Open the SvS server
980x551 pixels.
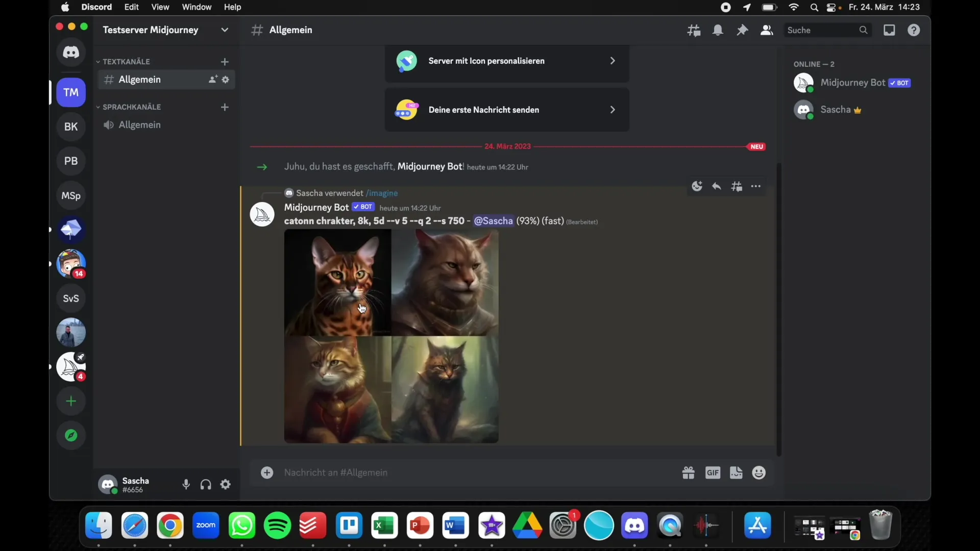coord(71,298)
